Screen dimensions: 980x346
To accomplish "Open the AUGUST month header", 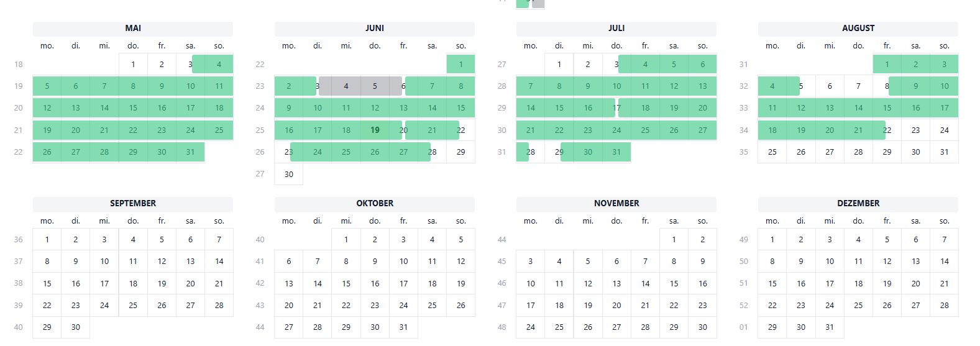I will point(858,29).
